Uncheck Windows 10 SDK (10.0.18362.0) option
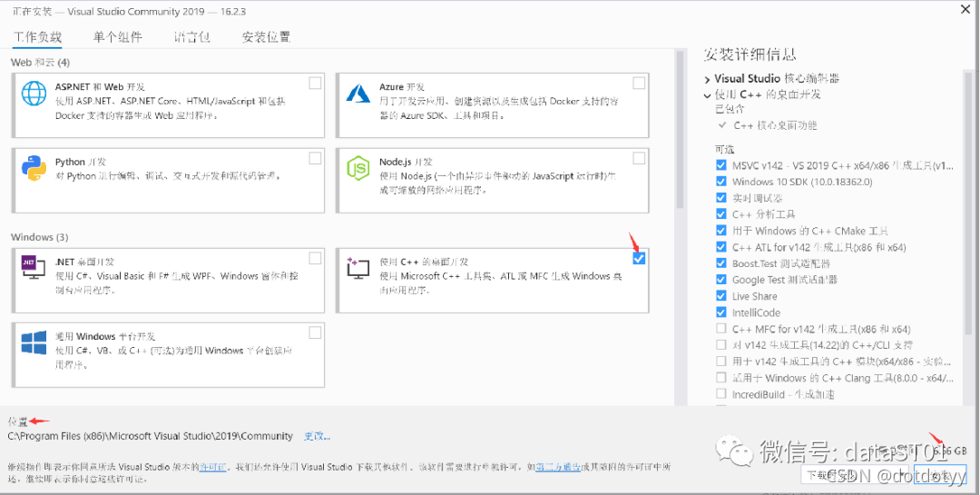The height and width of the screenshot is (495, 980). tap(720, 182)
